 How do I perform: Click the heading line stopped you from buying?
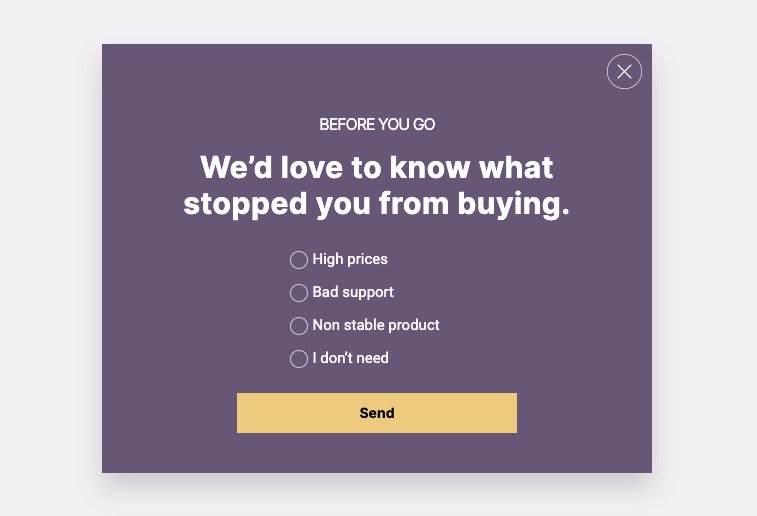[x=377, y=204]
